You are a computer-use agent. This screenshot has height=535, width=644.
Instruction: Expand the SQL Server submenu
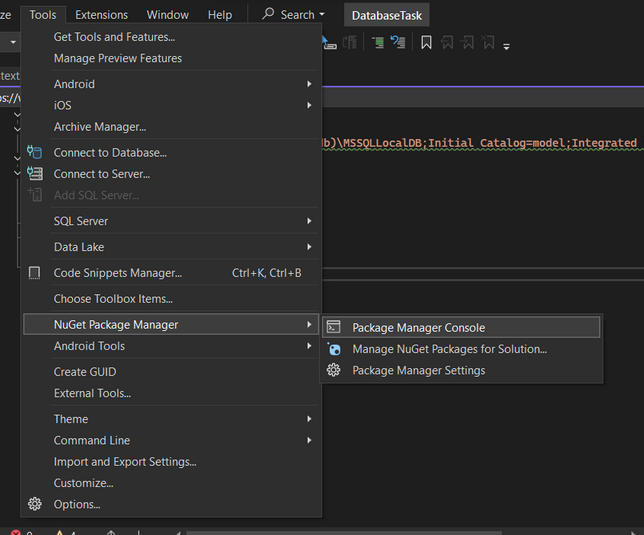309,221
